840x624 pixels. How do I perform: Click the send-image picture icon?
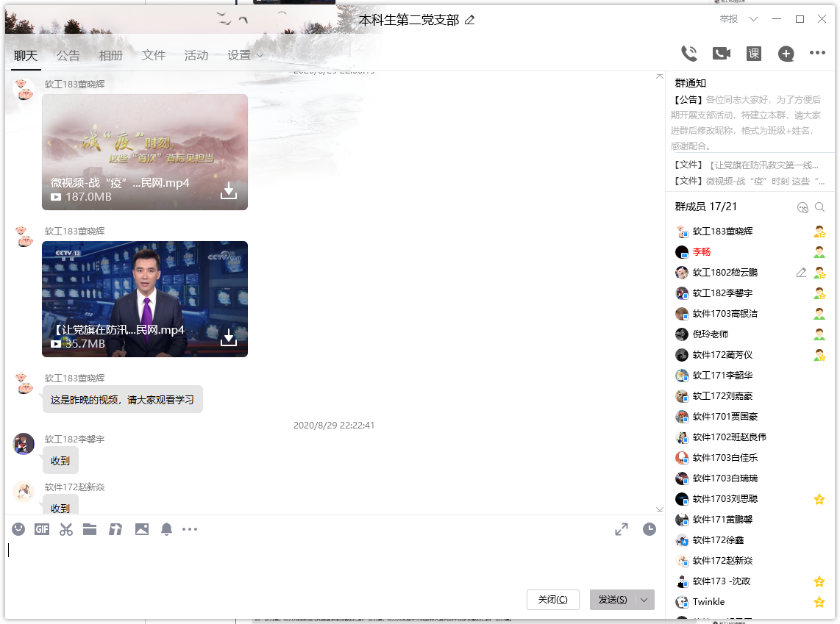tap(142, 528)
